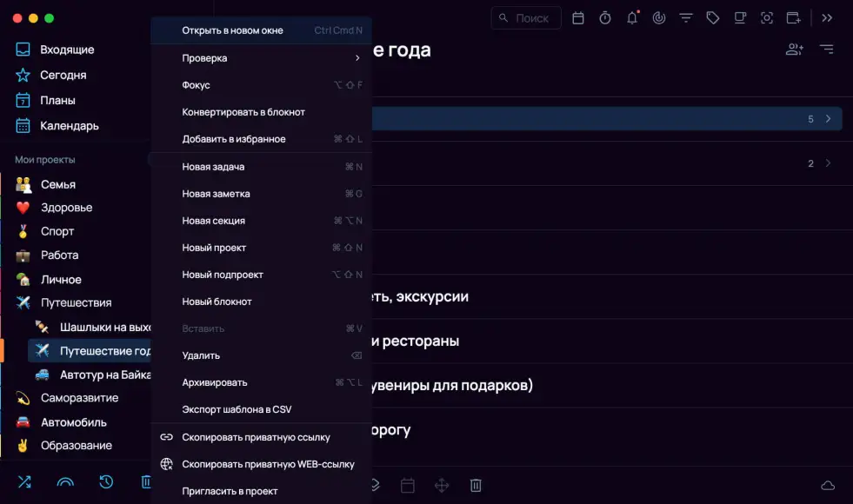The image size is (853, 504).
Task: Click the tag icon in top toolbar
Action: click(x=713, y=18)
